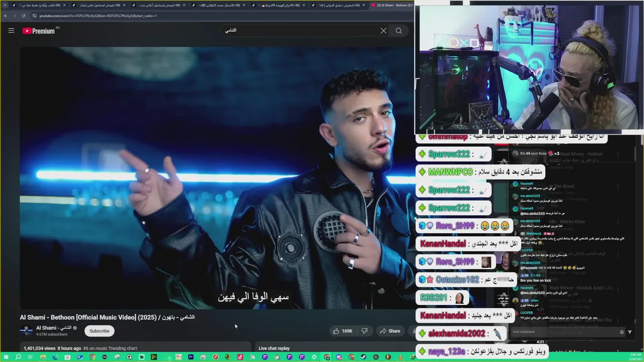Click chat username Octozizo102
This screenshot has height=362, width=644.
pos(457,280)
